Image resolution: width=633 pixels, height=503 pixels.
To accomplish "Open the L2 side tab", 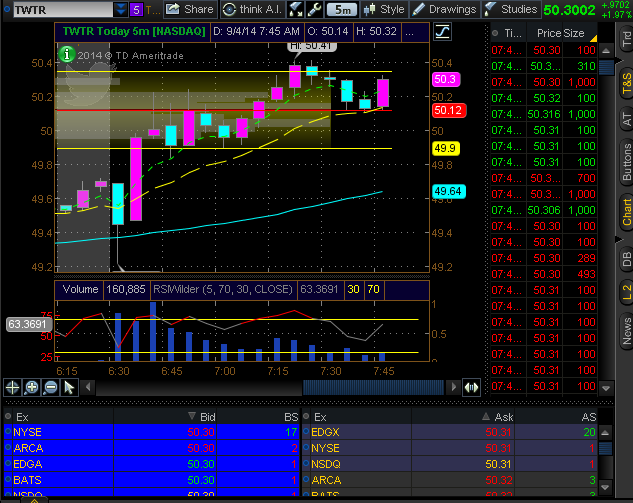I will [x=626, y=293].
